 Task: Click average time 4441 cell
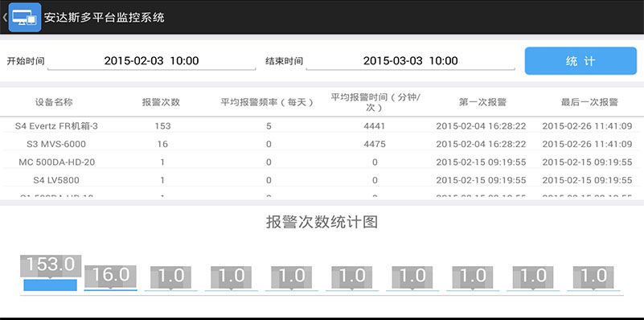(x=375, y=126)
